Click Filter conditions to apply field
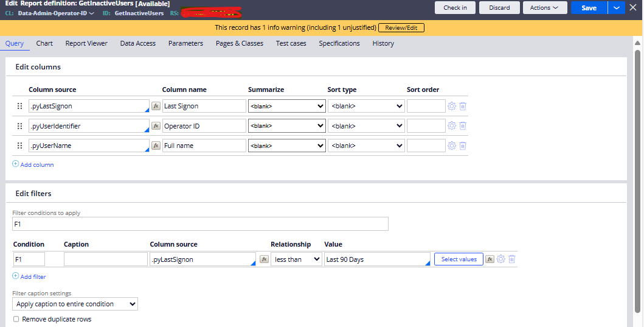The width and height of the screenshot is (644, 327). point(200,224)
